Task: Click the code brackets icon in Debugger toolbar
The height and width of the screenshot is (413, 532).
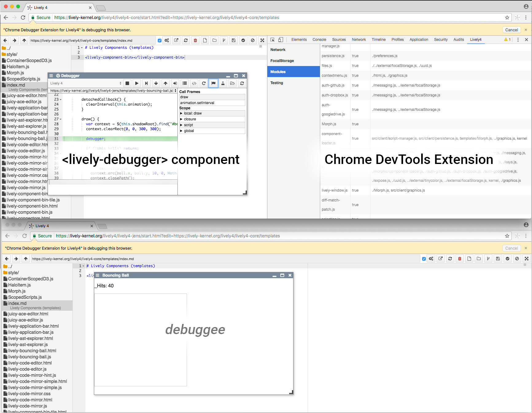Action: [194, 83]
